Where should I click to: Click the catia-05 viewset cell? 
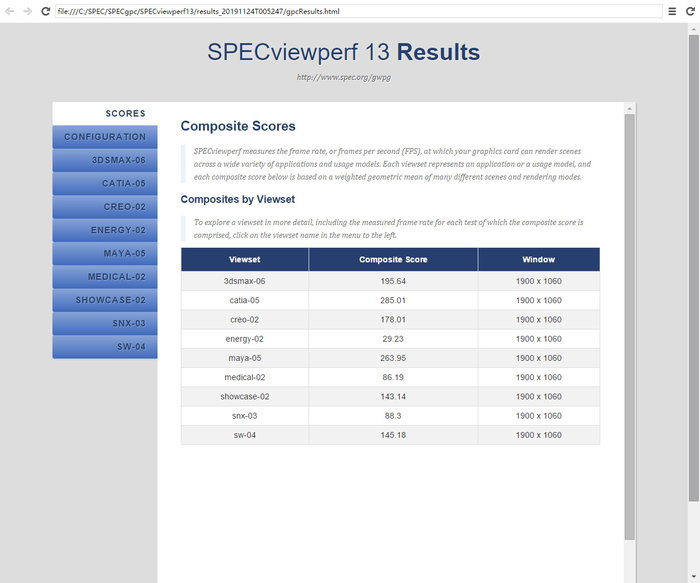[x=245, y=300]
